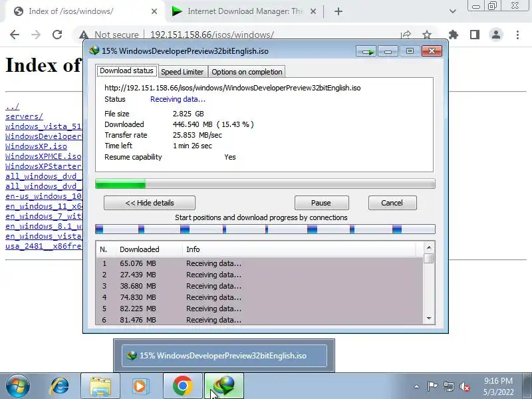Reload the current page
532x399 pixels.
pyautogui.click(x=57, y=35)
